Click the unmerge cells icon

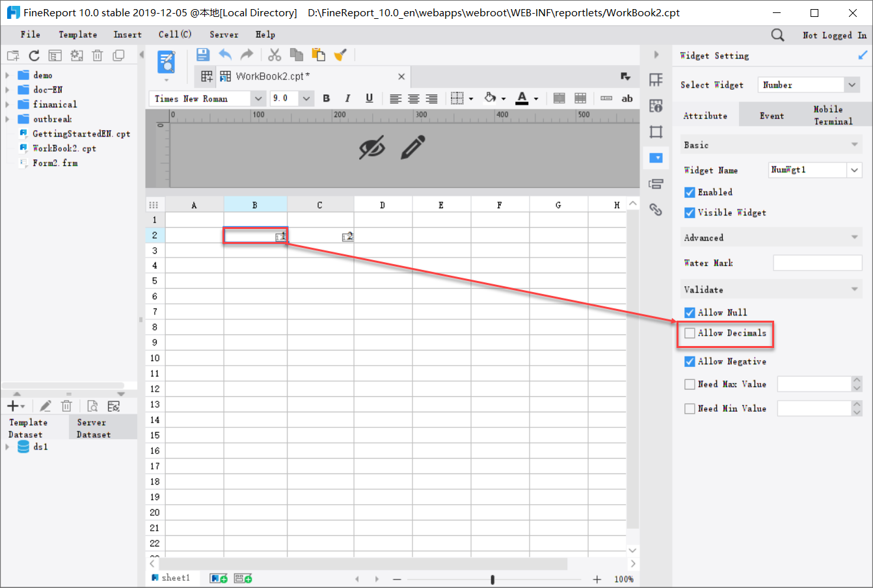click(x=580, y=98)
